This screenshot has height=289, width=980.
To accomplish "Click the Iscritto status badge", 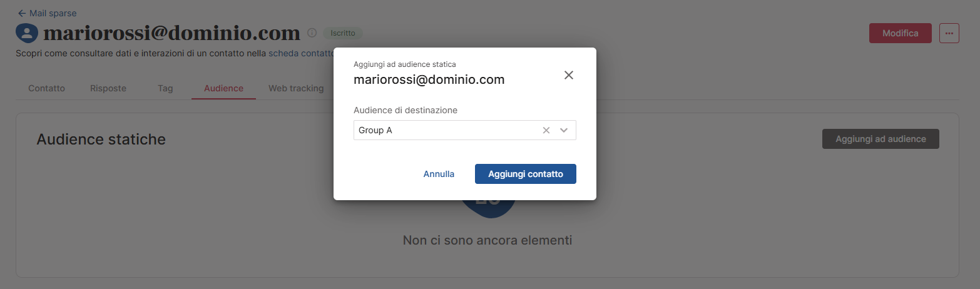I will coord(342,33).
